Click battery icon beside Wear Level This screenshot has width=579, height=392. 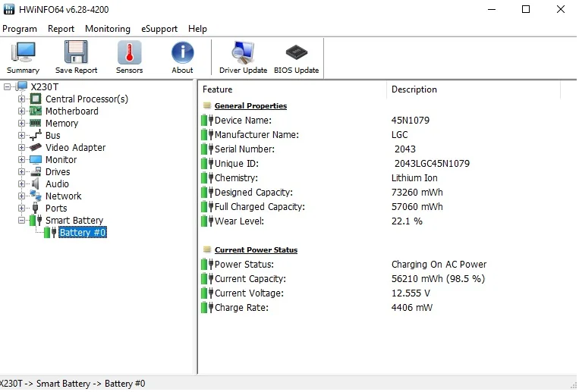[207, 221]
